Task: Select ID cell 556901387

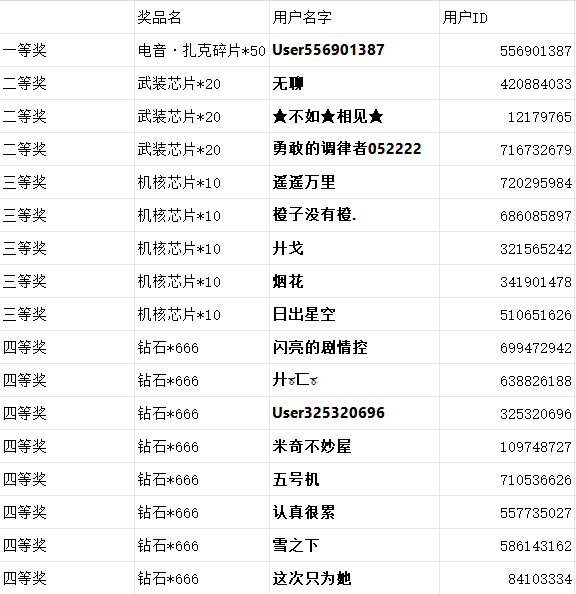Action: (507, 50)
